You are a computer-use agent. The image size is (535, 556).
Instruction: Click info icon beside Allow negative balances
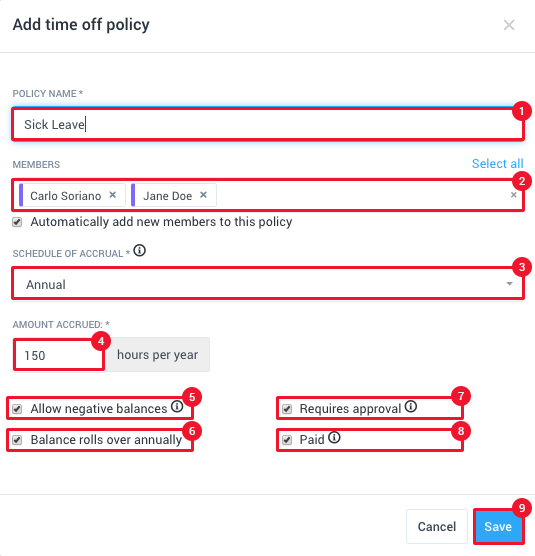point(177,406)
